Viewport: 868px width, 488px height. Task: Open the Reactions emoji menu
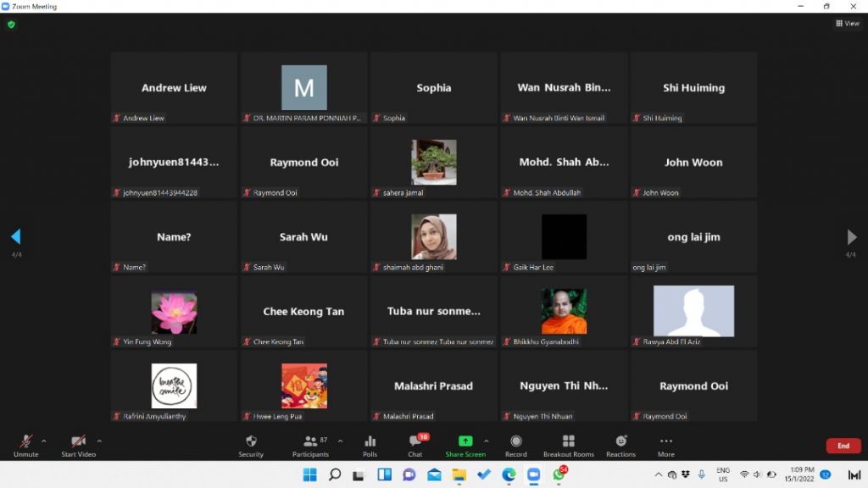tap(620, 446)
